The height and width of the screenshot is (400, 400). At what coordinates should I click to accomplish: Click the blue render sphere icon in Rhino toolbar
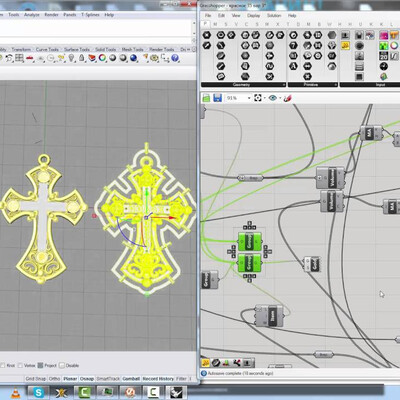(x=134, y=58)
